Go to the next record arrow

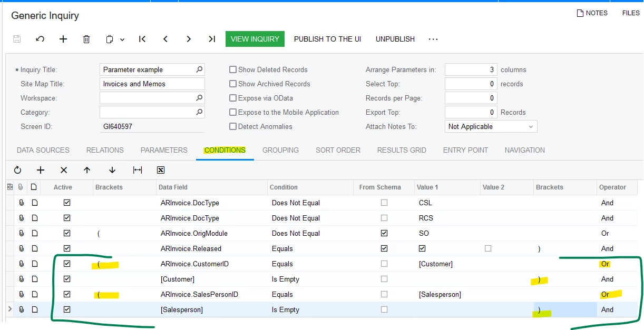[x=189, y=39]
